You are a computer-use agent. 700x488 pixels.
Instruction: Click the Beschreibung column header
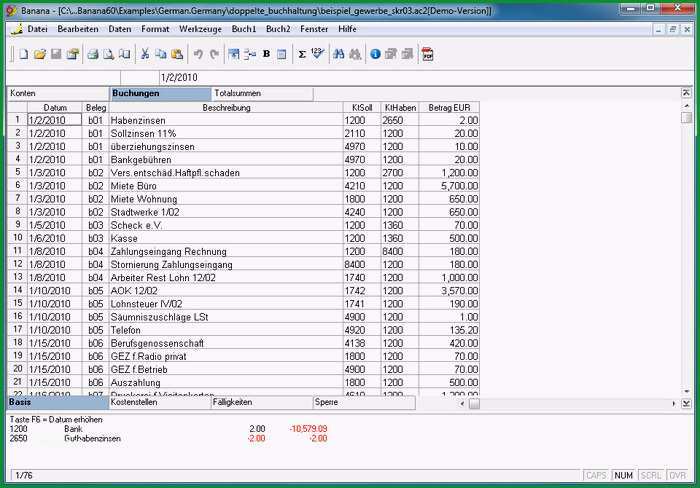226,108
